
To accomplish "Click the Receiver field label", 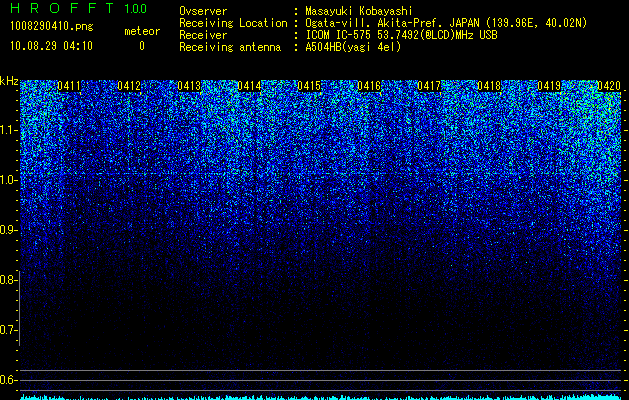I will point(203,35).
